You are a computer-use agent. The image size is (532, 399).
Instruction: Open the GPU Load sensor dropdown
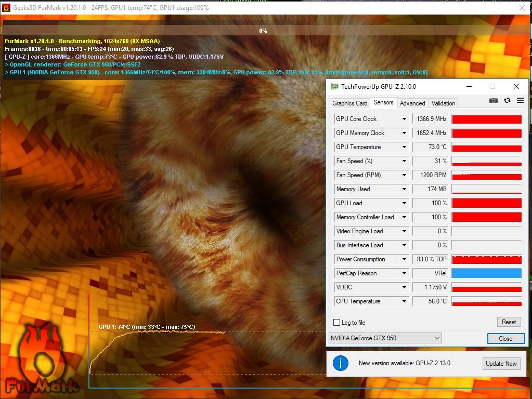[404, 203]
